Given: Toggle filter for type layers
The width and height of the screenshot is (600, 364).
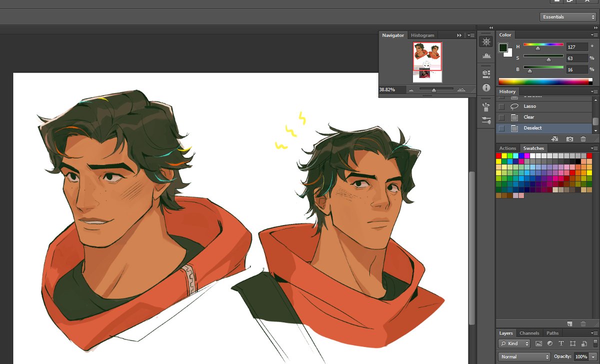Looking at the screenshot, I should coord(561,343).
